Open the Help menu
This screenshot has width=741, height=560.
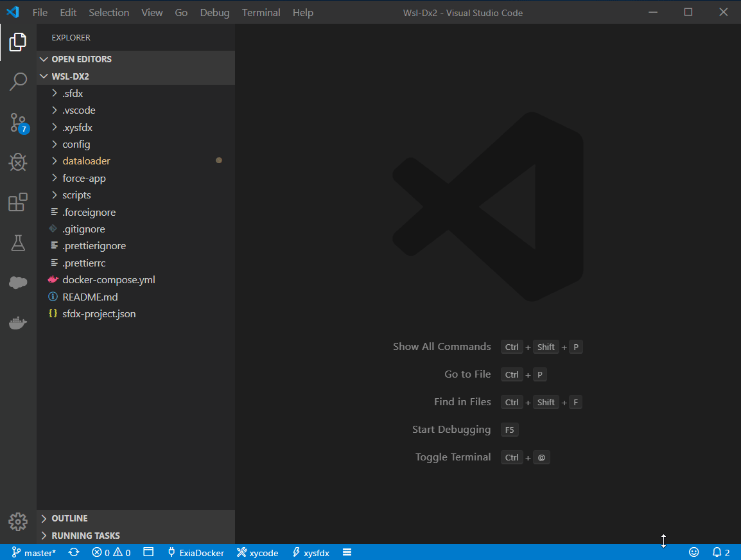[x=303, y=13]
